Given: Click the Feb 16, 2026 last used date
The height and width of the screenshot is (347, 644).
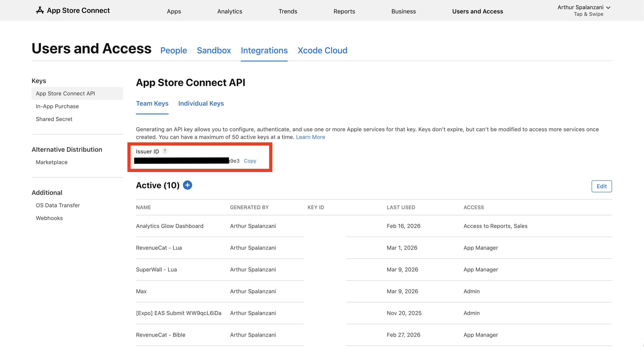Looking at the screenshot, I should tap(403, 226).
